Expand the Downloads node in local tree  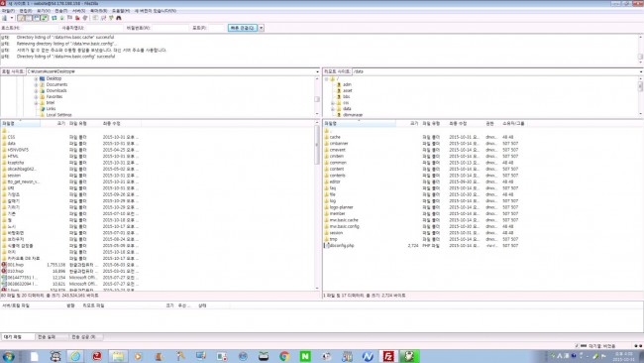pos(36,91)
